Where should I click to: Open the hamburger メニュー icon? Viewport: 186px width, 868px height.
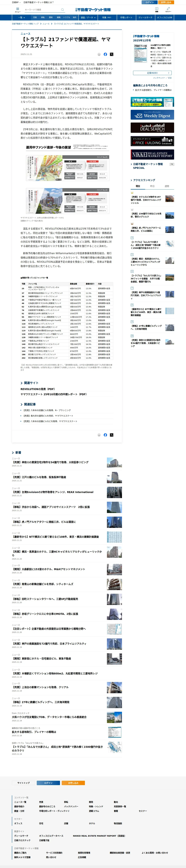coord(18,10)
